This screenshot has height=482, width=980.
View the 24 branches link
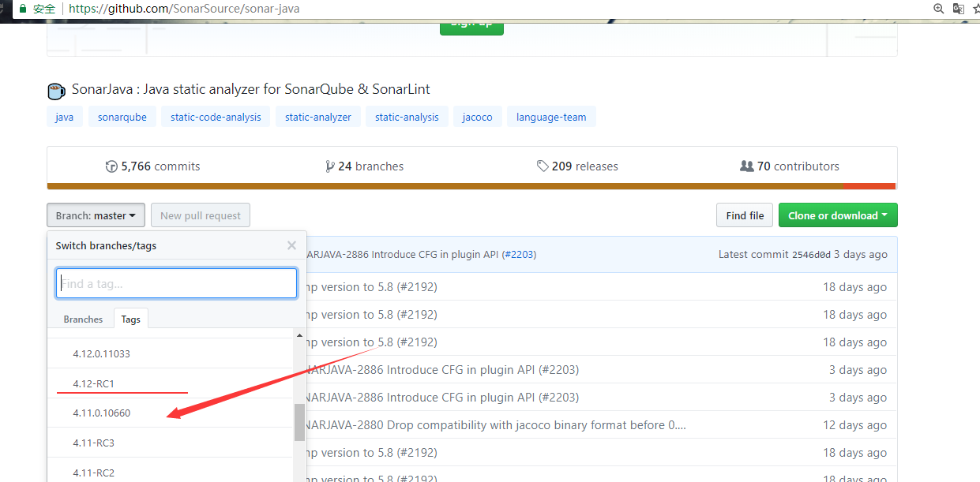coord(365,166)
